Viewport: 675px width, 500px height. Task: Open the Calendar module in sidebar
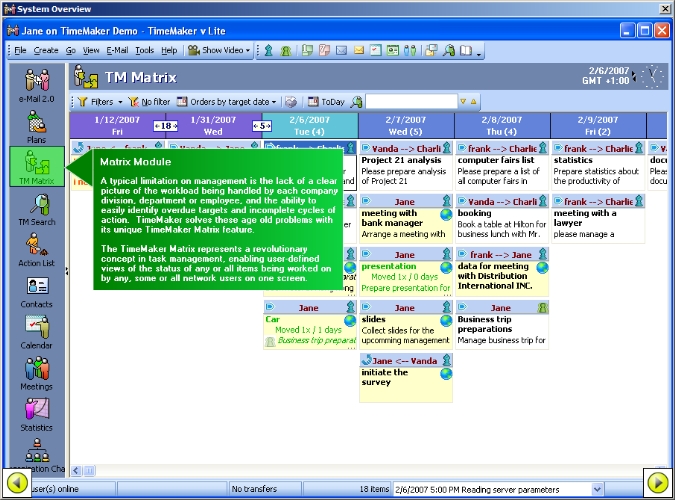[x=37, y=332]
